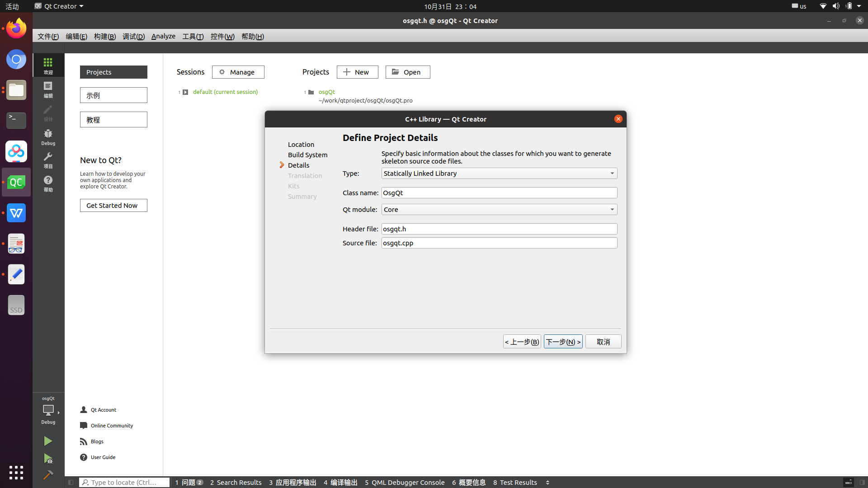This screenshot has width=868, height=488.
Task: Switch to Edit mode in sidebar
Action: [x=48, y=89]
